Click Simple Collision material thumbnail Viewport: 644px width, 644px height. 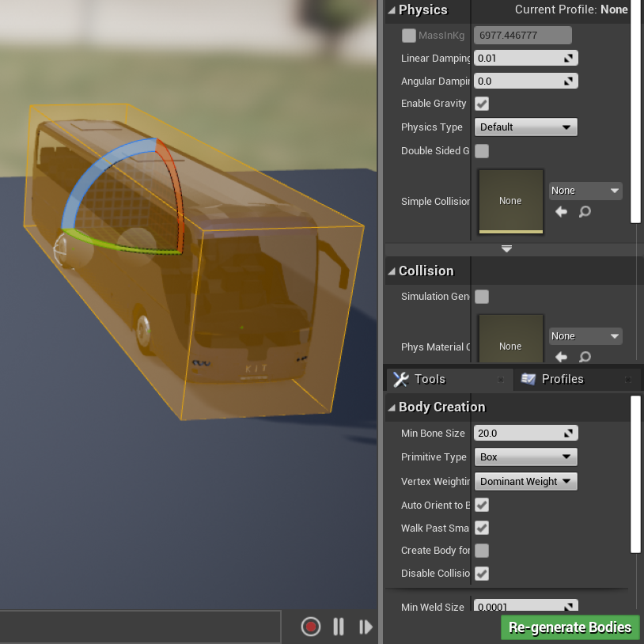click(510, 201)
